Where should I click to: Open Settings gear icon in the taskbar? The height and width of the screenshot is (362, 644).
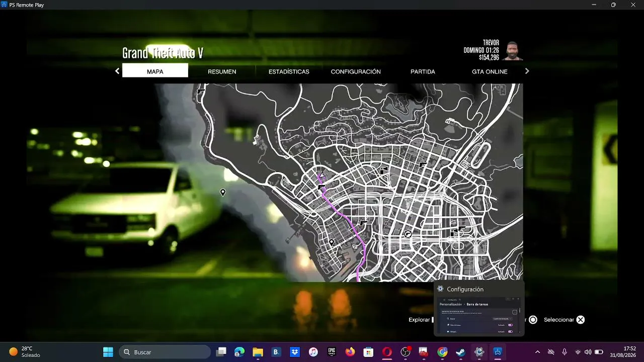(x=479, y=352)
